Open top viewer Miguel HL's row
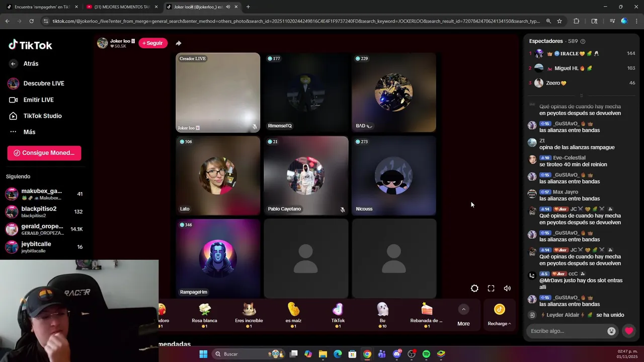 point(581,68)
